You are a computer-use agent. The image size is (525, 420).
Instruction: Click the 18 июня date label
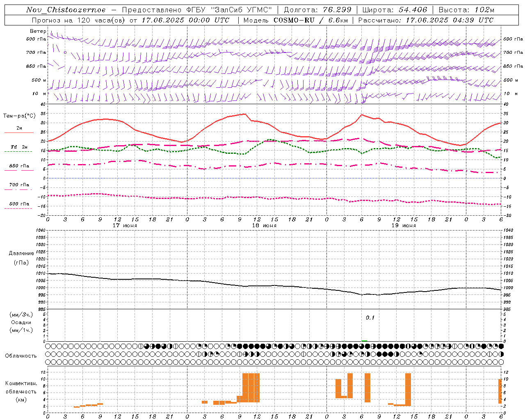[264, 226]
